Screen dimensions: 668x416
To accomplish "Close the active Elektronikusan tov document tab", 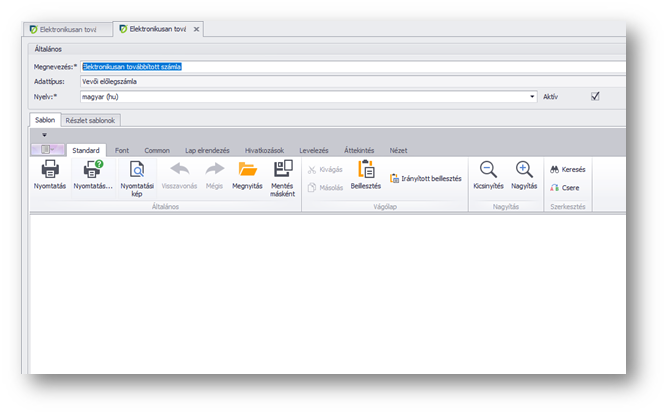I will click(196, 29).
